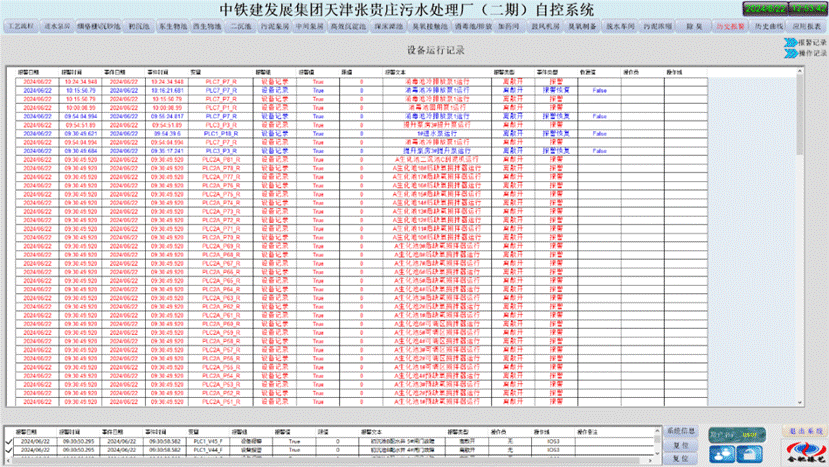829x467 pixels.
Task: Click the bottom alarm list scroll-down arrow
Action: (x=658, y=453)
